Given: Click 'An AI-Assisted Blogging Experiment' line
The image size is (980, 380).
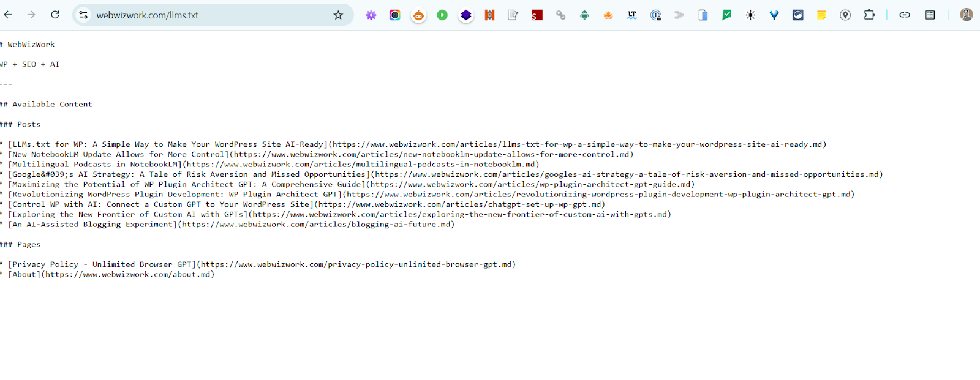Looking at the screenshot, I should coord(227,224).
